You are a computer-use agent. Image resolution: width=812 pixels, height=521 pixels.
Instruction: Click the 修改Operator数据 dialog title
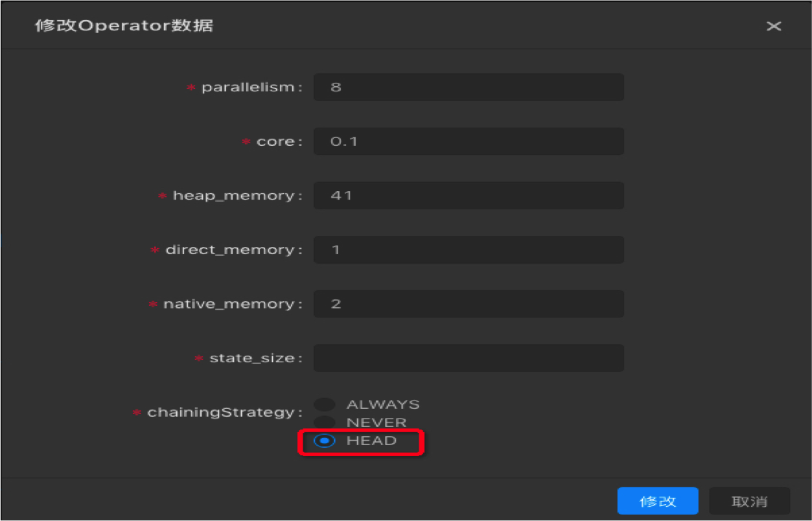point(124,27)
